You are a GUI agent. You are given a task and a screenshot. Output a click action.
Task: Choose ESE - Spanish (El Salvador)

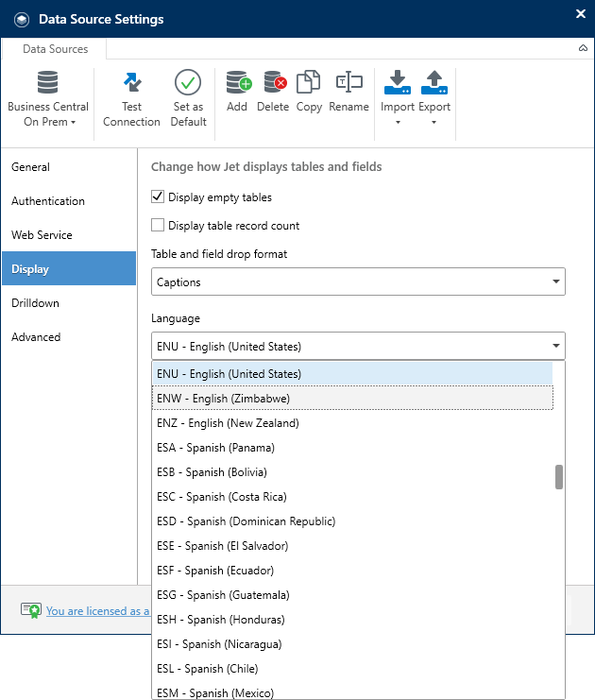(x=352, y=545)
